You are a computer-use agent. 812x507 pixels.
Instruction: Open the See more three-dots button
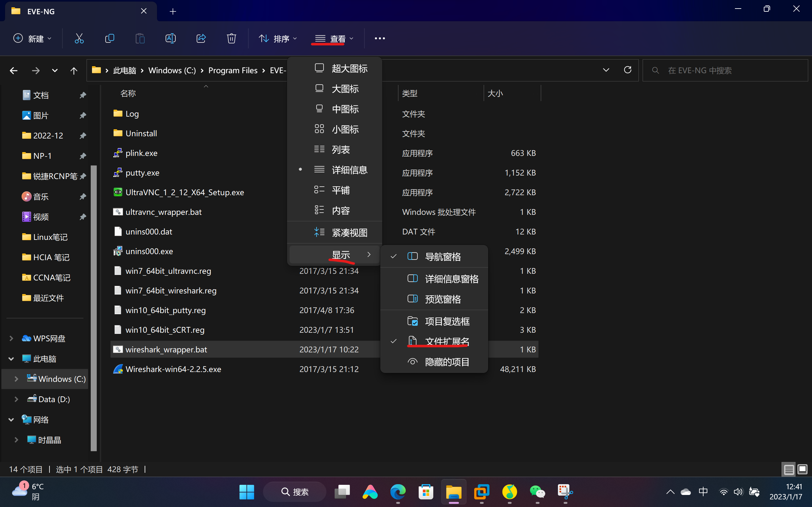[379, 39]
